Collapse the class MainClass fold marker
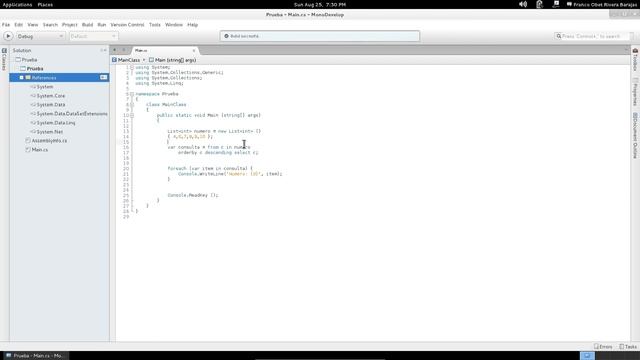The image size is (640, 360). [132, 104]
